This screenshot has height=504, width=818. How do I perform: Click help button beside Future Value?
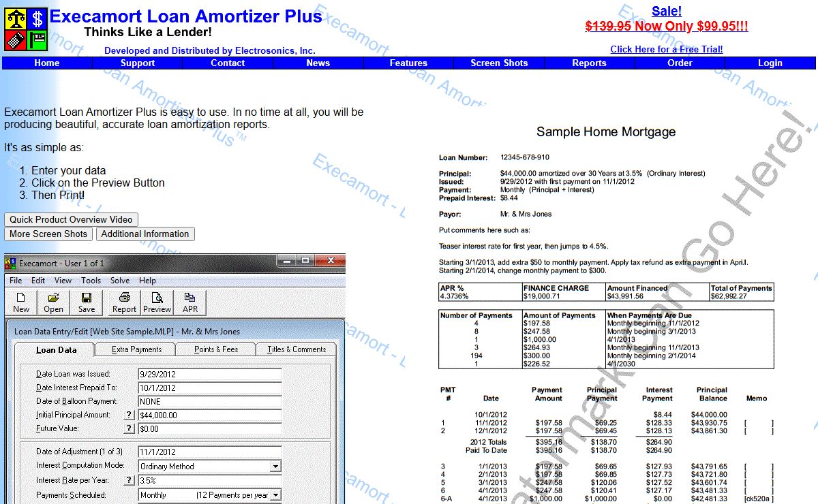coord(129,428)
